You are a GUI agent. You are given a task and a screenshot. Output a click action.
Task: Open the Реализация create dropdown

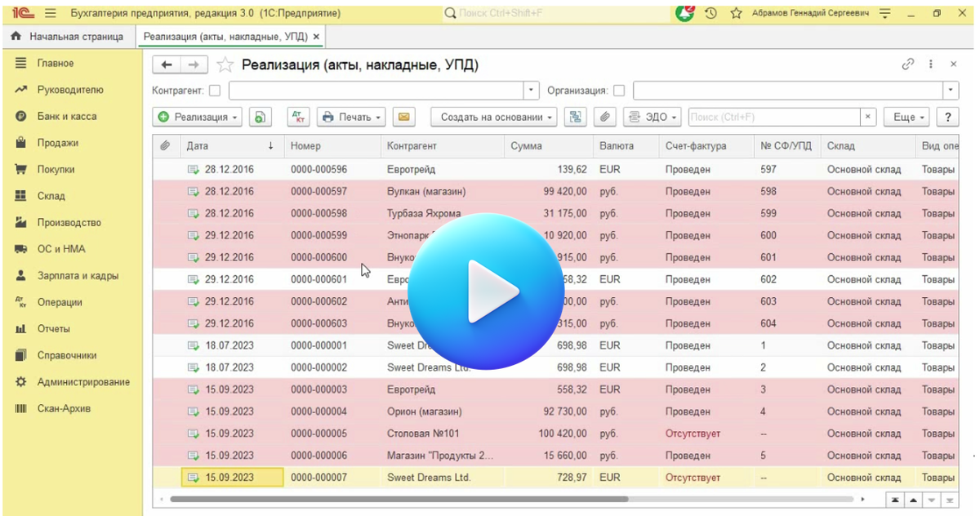[198, 117]
